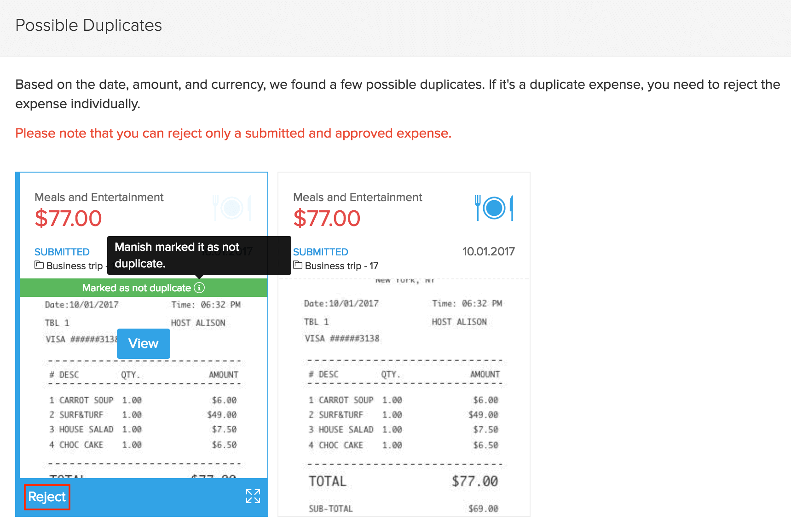791x532 pixels.
Task: Click the info icon beside Marked as not duplicate
Action: pyautogui.click(x=199, y=288)
